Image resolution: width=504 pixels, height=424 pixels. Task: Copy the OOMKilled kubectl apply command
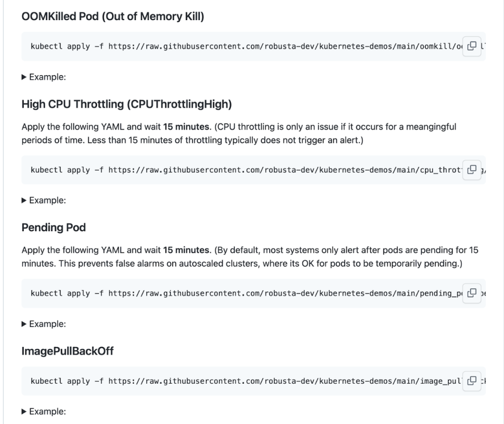pos(472,46)
